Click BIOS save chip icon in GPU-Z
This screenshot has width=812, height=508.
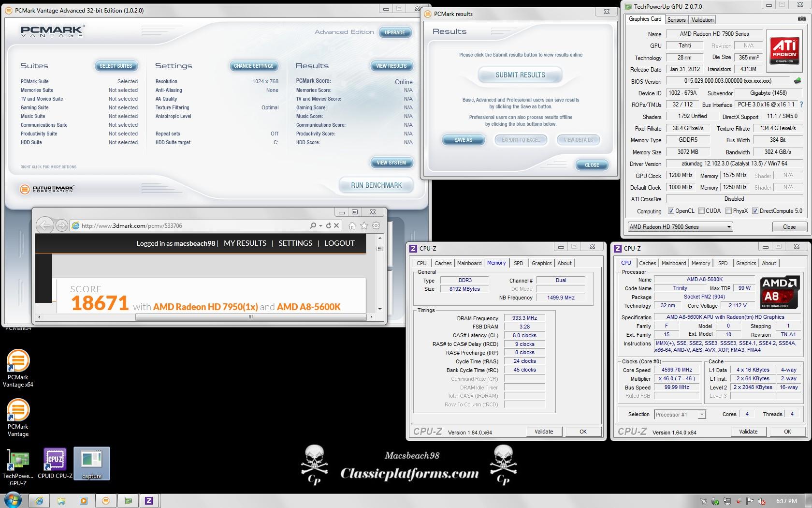pyautogui.click(x=797, y=81)
